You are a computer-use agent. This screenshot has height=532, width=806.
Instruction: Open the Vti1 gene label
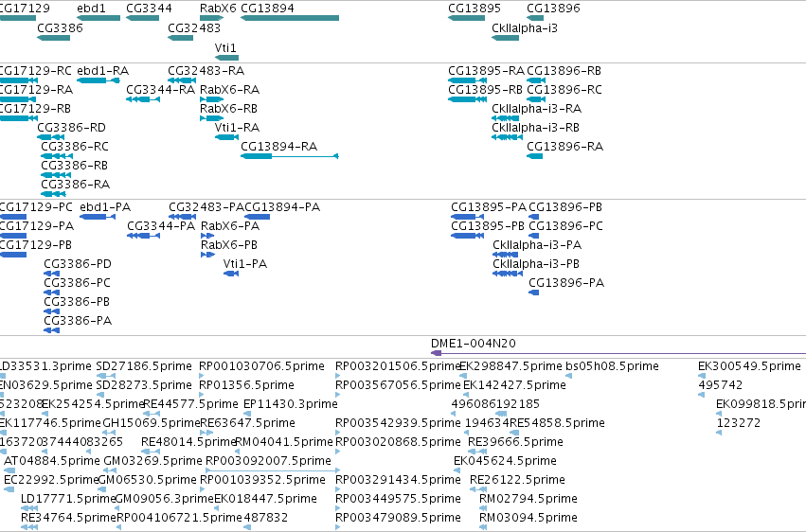tap(225, 48)
